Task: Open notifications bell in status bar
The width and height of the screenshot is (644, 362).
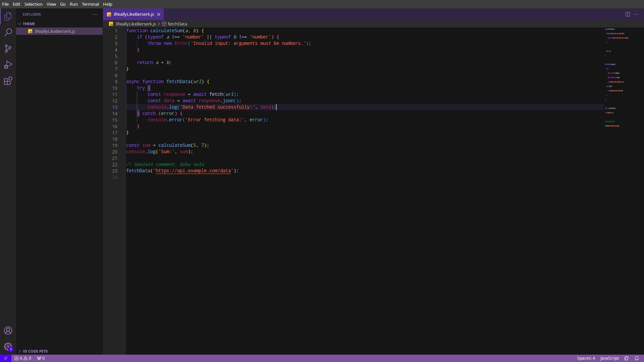Action: 637,358
